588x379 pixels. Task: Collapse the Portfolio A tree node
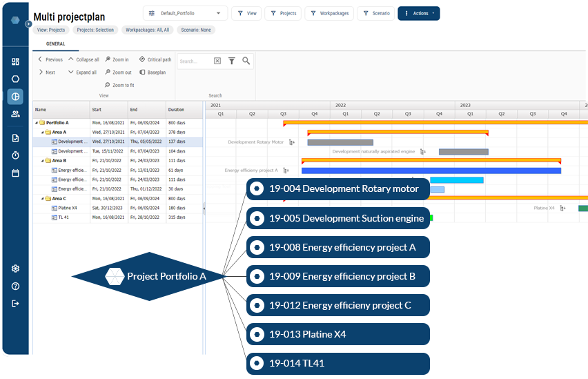[x=36, y=123]
